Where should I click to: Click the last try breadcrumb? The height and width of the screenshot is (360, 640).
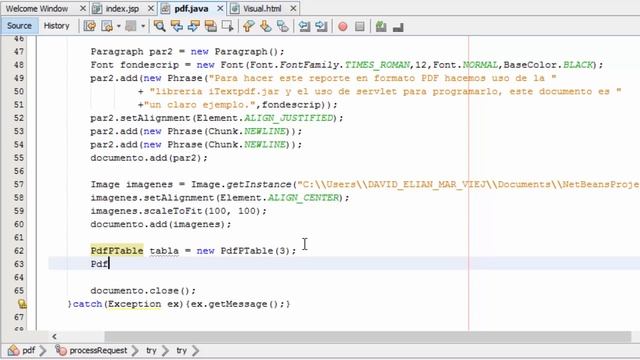(182, 350)
